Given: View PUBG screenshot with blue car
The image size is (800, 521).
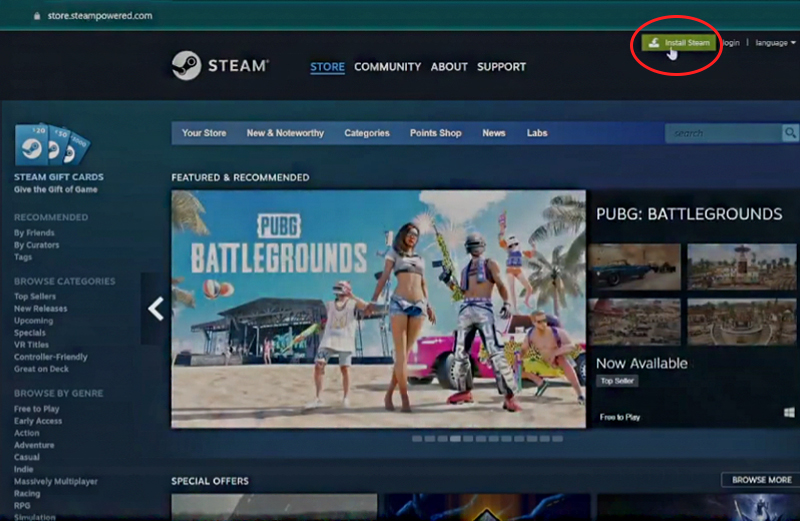Looking at the screenshot, I should point(634,267).
